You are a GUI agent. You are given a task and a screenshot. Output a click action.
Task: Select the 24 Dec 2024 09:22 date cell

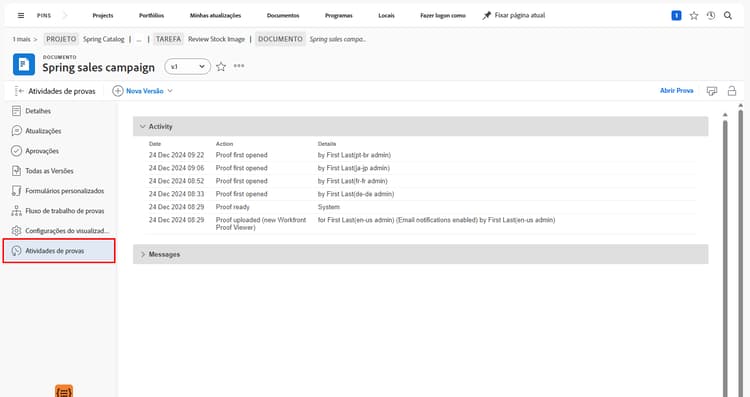point(176,155)
